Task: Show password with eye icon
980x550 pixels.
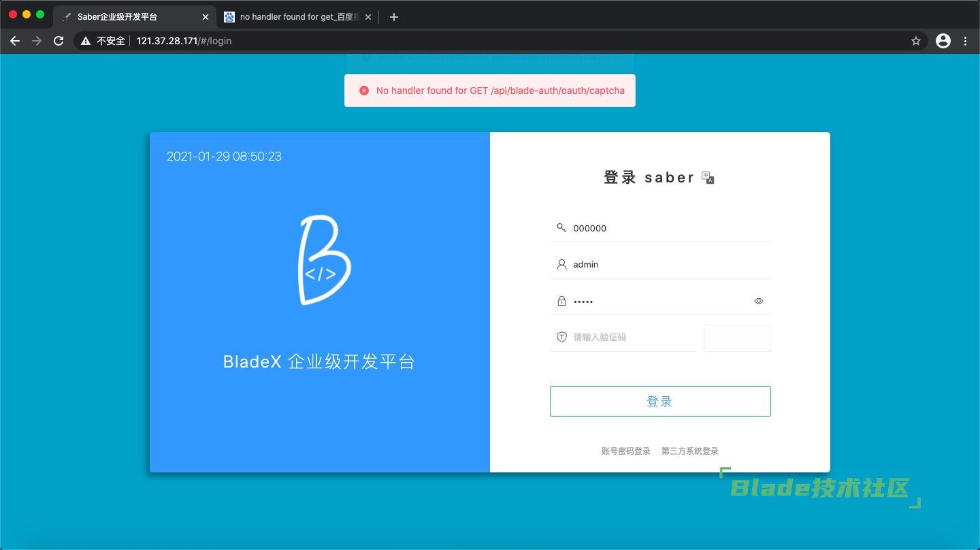Action: coord(759,301)
